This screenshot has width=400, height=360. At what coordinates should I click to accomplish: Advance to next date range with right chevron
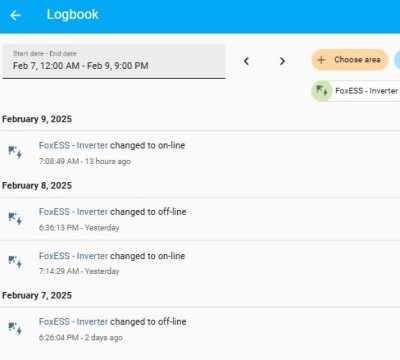point(282,61)
